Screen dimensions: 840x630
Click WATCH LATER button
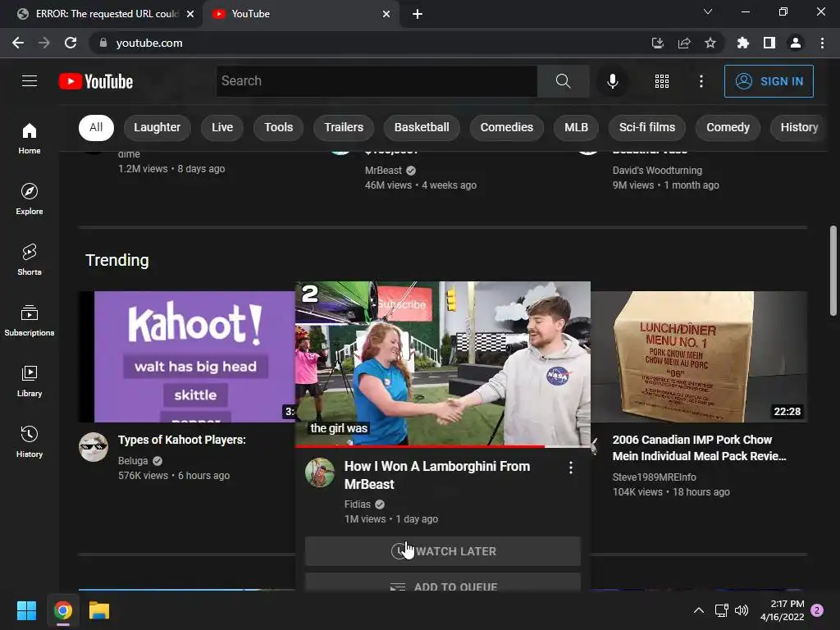point(442,551)
